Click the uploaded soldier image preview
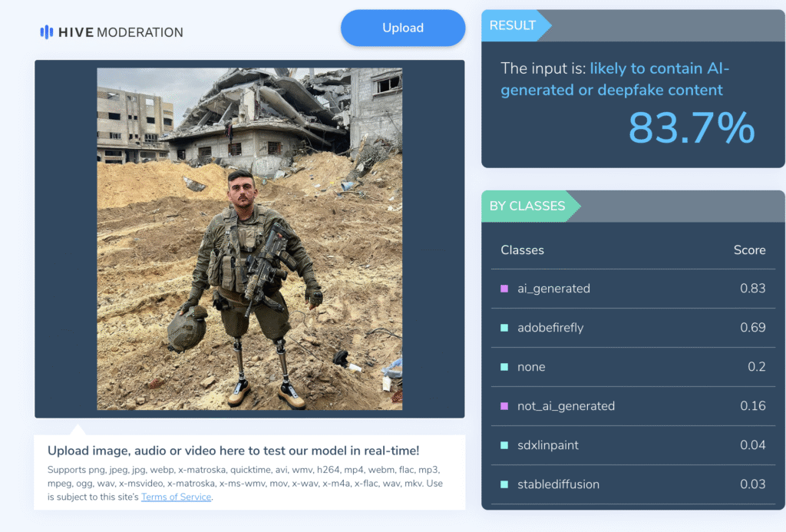This screenshot has width=786, height=532. click(x=249, y=239)
